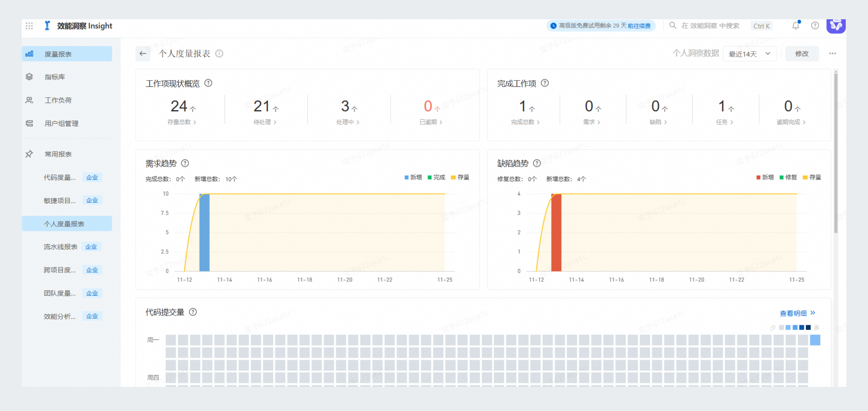Click the red bar in 缺陷趋势 chart

(556, 232)
